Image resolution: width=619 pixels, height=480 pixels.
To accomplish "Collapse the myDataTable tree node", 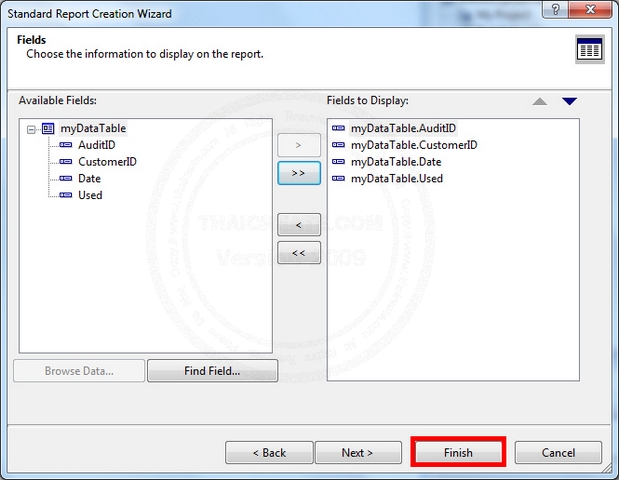I will point(31,129).
